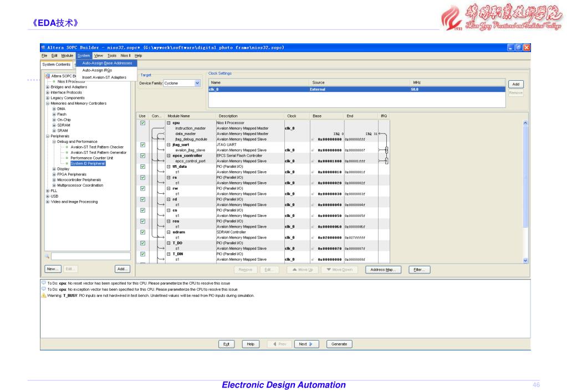Choose Auto-Assign Base Addresses menu entry
The image size is (567, 392).
(x=107, y=63)
